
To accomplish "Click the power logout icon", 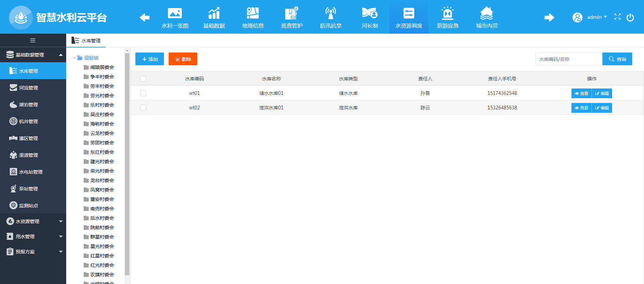I will tap(630, 17).
